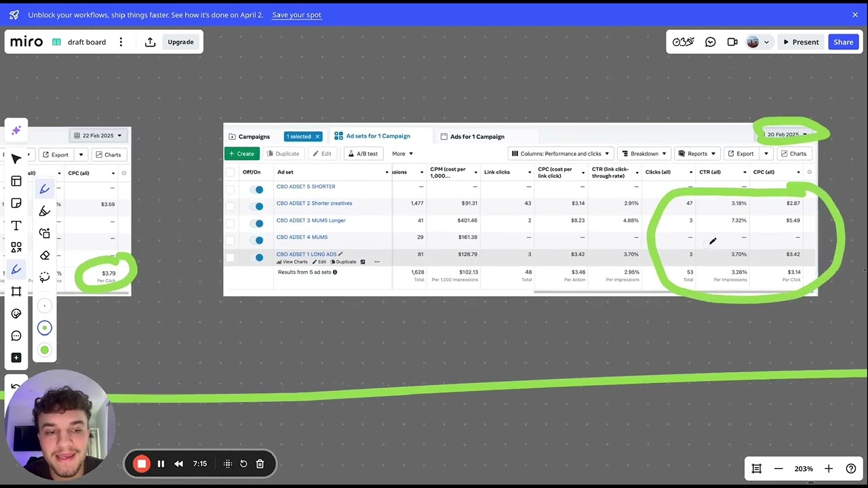The height and width of the screenshot is (488, 868).
Task: Pause the screen recording
Action: tap(161, 464)
